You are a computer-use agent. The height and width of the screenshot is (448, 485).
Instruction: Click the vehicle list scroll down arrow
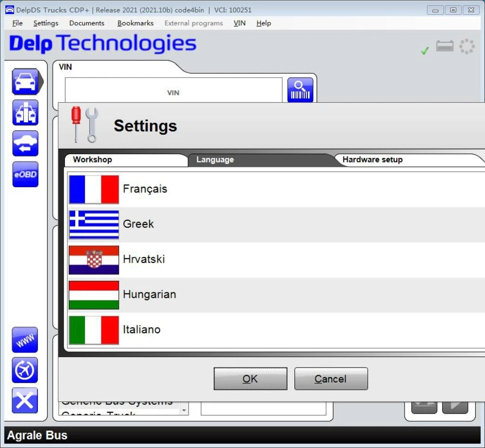click(x=184, y=411)
